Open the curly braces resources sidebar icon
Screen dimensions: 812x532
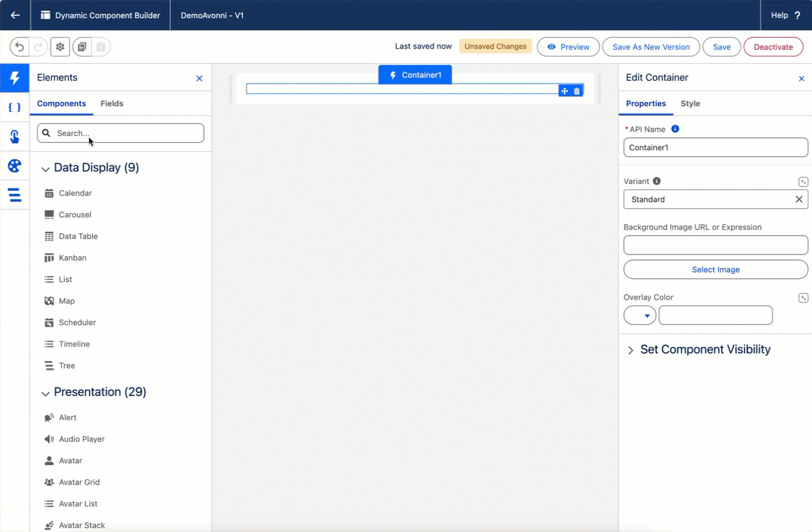[15, 107]
